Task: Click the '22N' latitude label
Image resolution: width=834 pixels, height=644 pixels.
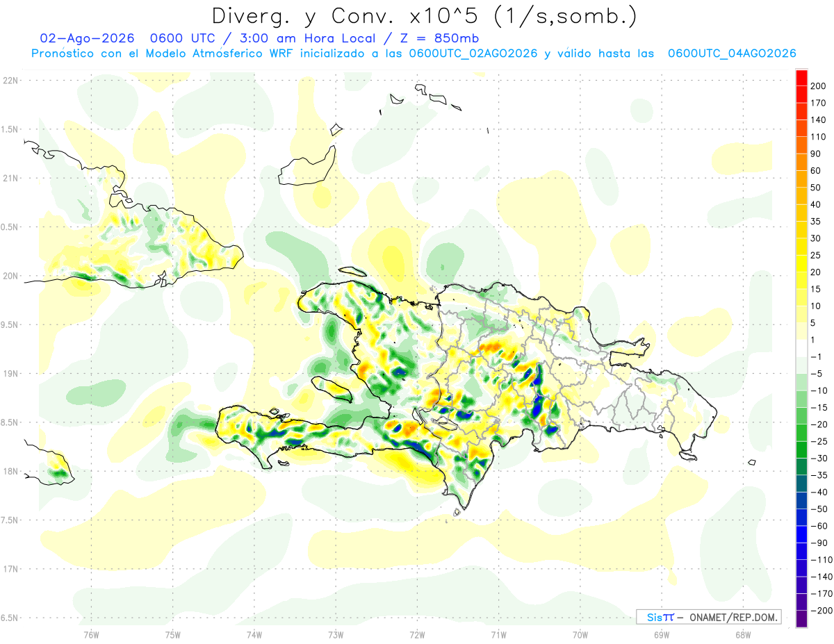Action: [10, 81]
